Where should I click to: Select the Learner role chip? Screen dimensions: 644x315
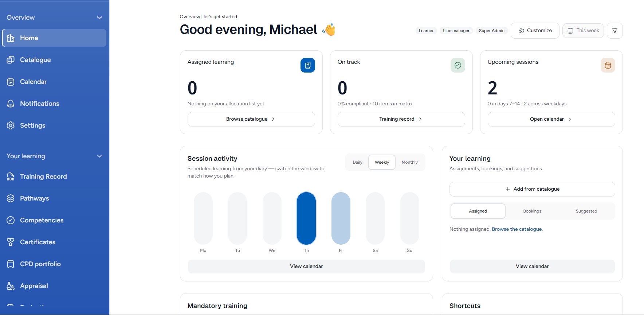click(x=426, y=31)
